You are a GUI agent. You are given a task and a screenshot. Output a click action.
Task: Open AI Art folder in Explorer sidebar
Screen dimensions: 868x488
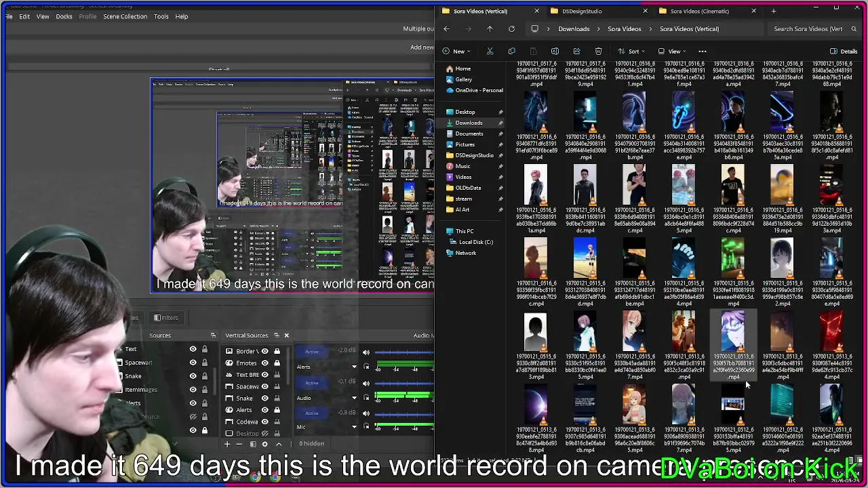click(462, 209)
